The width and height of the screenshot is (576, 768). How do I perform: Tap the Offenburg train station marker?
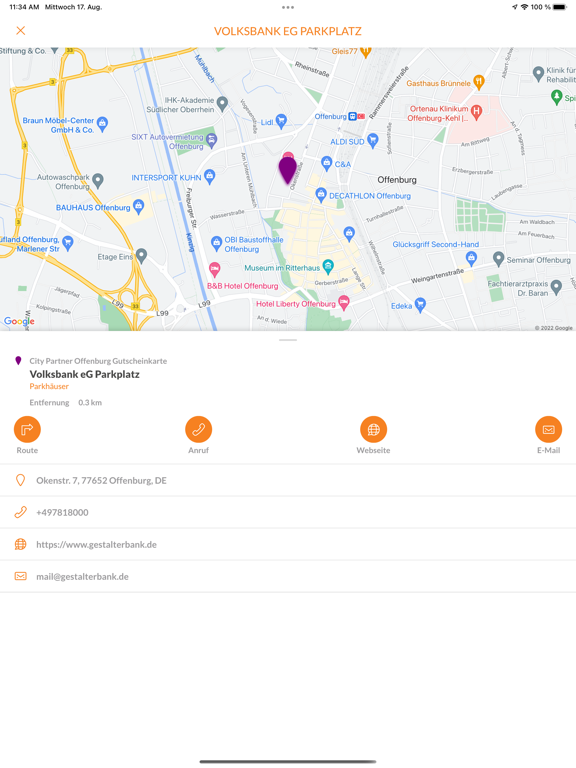pos(352,117)
